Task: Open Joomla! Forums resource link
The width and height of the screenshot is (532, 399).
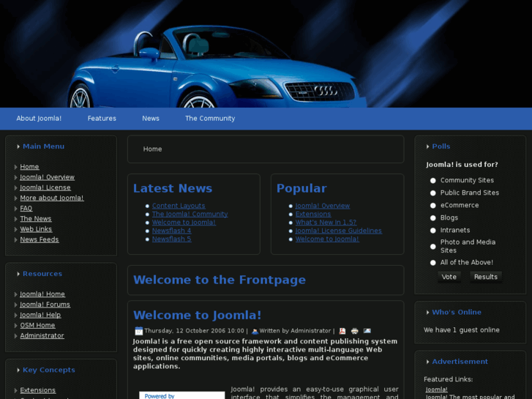Action: coord(45,305)
